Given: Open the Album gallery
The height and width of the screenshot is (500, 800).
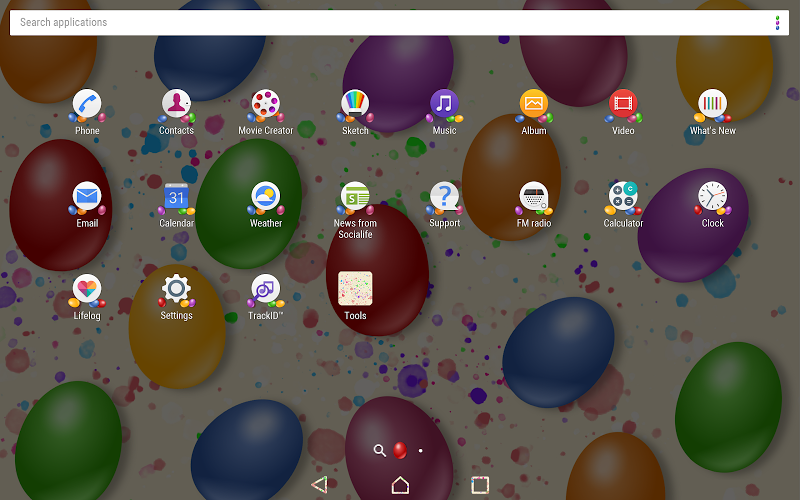Looking at the screenshot, I should [534, 105].
